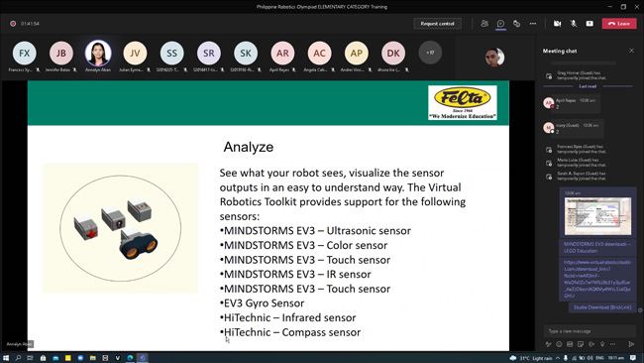Switch to Teams icon in taskbar
Screen dimensions: 644x363
pos(143,358)
